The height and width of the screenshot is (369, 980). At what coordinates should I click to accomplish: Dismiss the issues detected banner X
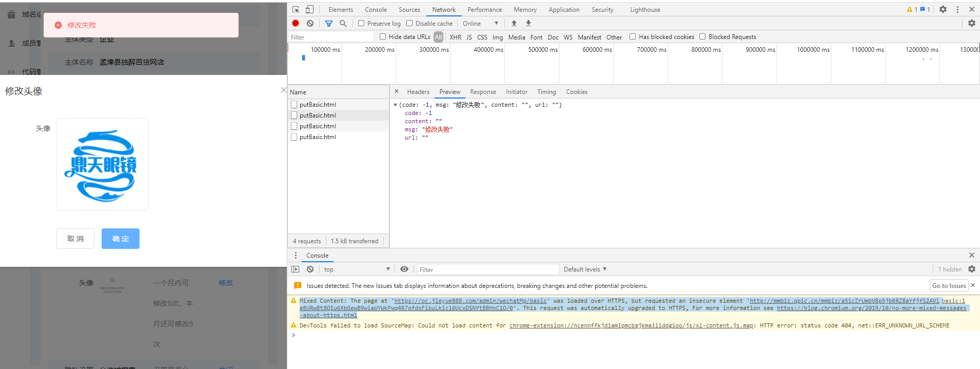click(973, 285)
